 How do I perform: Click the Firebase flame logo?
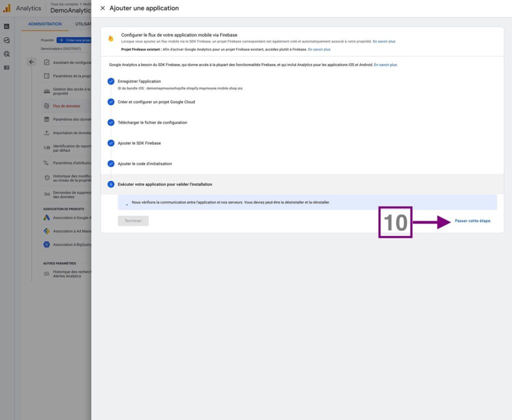111,38
